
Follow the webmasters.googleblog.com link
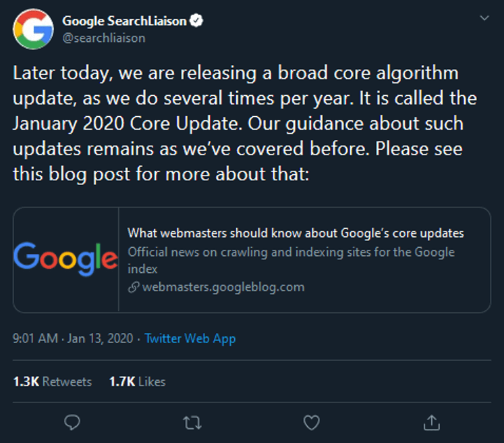tap(223, 287)
